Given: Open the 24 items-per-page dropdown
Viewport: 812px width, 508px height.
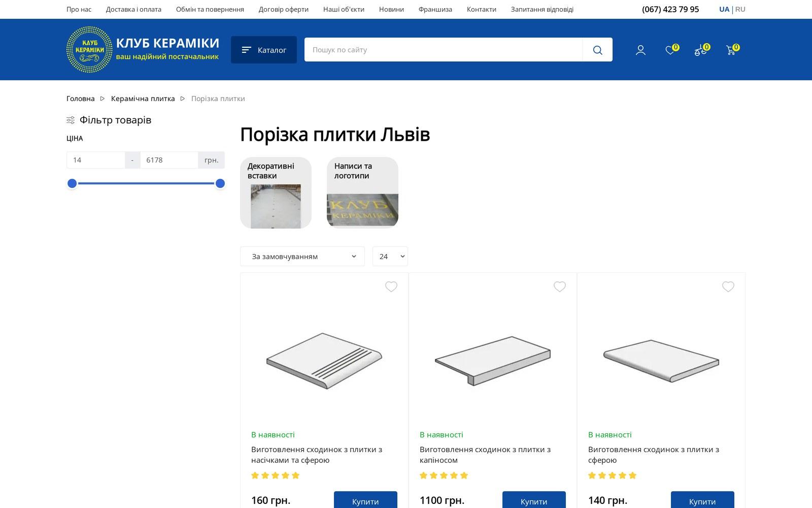Looking at the screenshot, I should click(390, 256).
